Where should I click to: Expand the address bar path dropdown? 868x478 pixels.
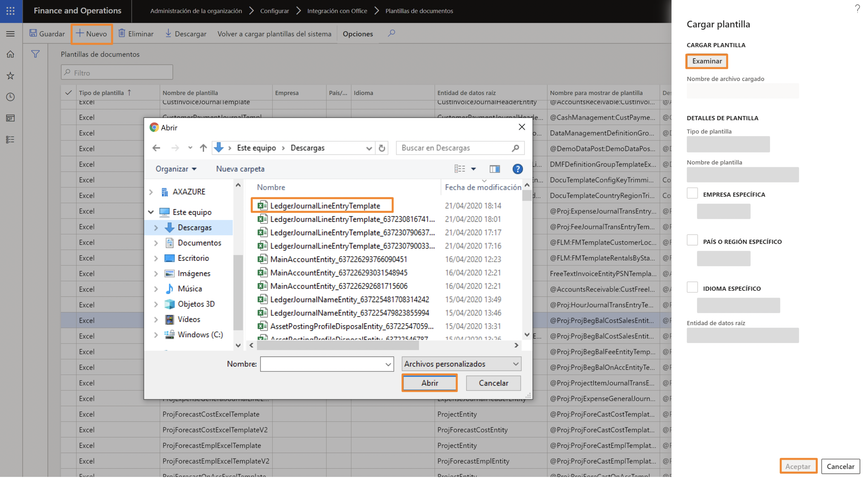point(369,148)
